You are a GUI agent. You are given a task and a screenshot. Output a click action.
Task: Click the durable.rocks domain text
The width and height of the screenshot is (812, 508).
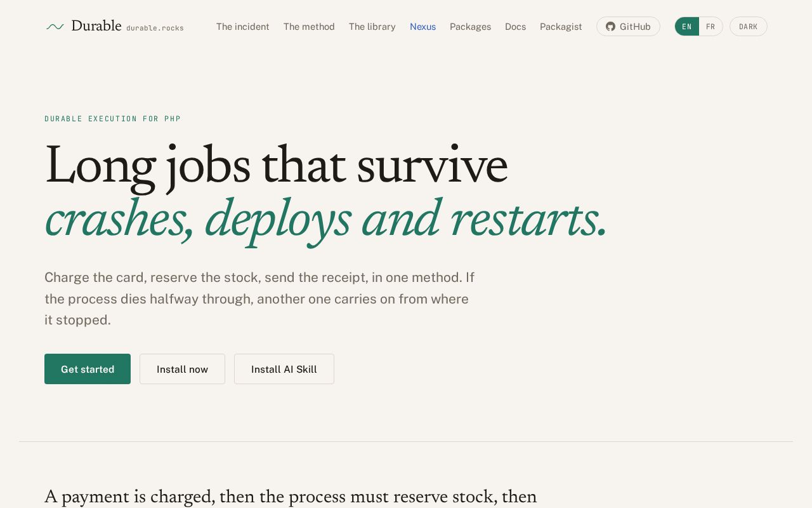pyautogui.click(x=155, y=28)
